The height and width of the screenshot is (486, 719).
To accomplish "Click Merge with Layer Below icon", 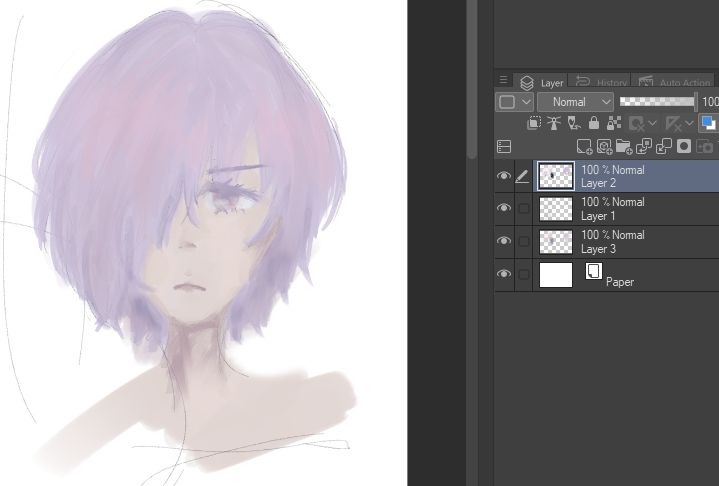I will pos(664,146).
